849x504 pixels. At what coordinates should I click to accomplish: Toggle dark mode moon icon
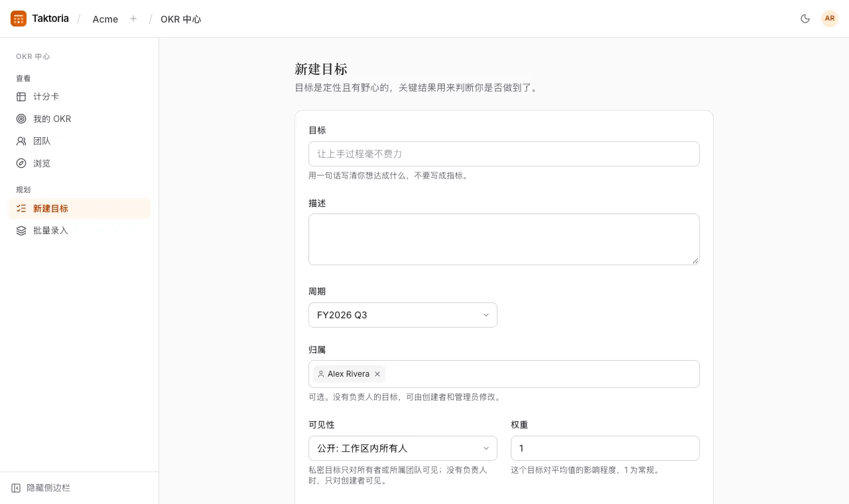coord(805,19)
